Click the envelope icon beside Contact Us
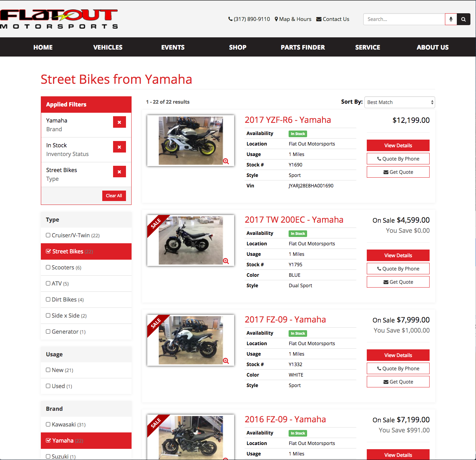 click(x=319, y=19)
